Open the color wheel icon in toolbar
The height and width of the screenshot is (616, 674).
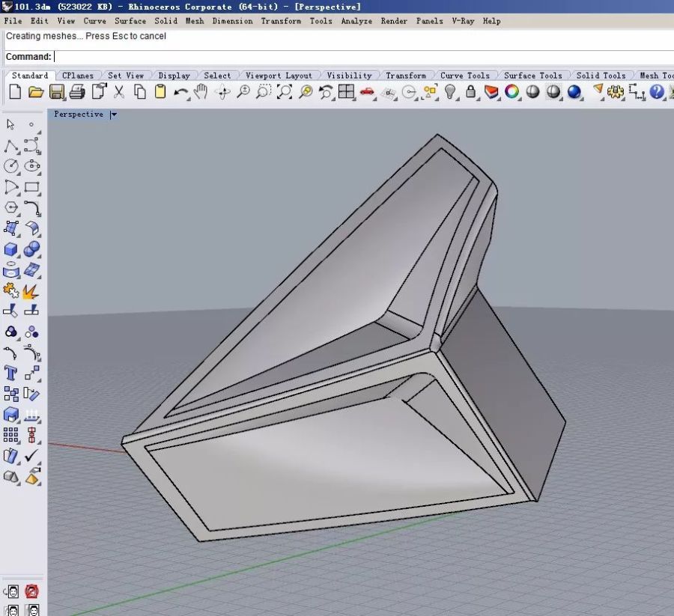tap(512, 92)
